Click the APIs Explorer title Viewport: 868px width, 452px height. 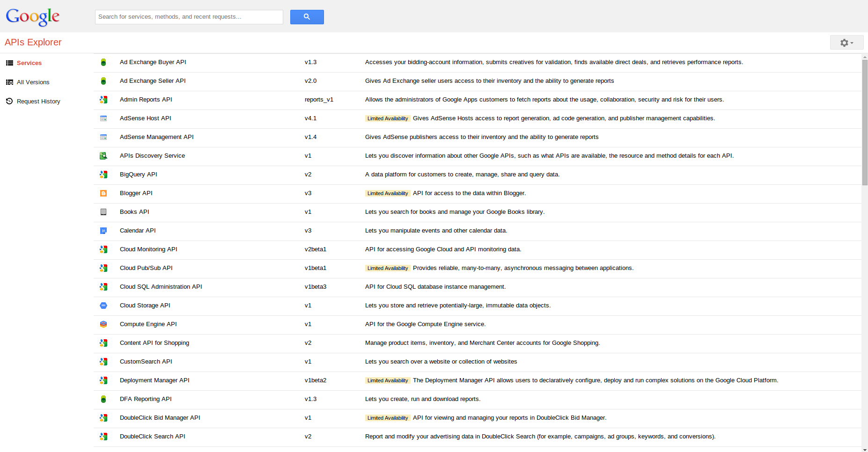tap(33, 42)
